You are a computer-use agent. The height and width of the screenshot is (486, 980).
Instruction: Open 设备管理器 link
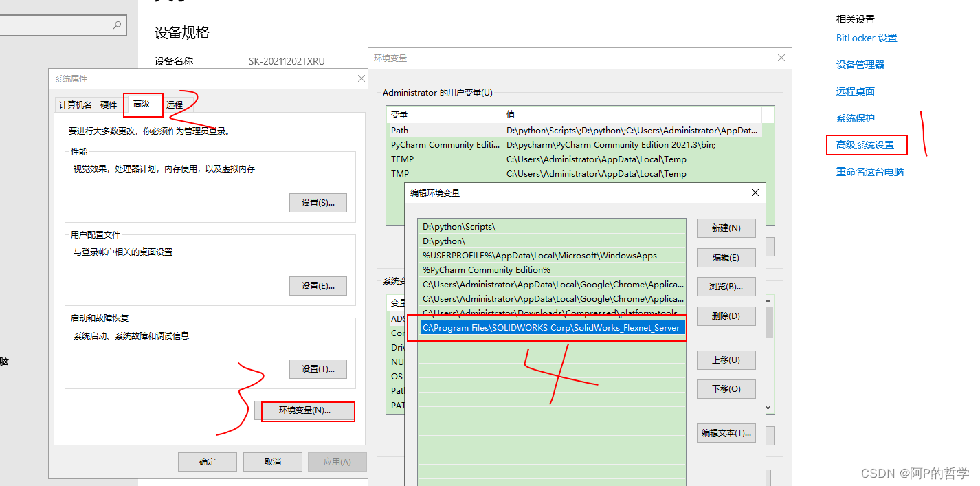(860, 65)
